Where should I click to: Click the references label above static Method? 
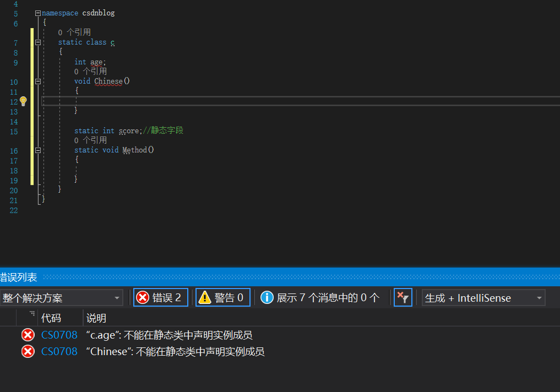coord(91,140)
